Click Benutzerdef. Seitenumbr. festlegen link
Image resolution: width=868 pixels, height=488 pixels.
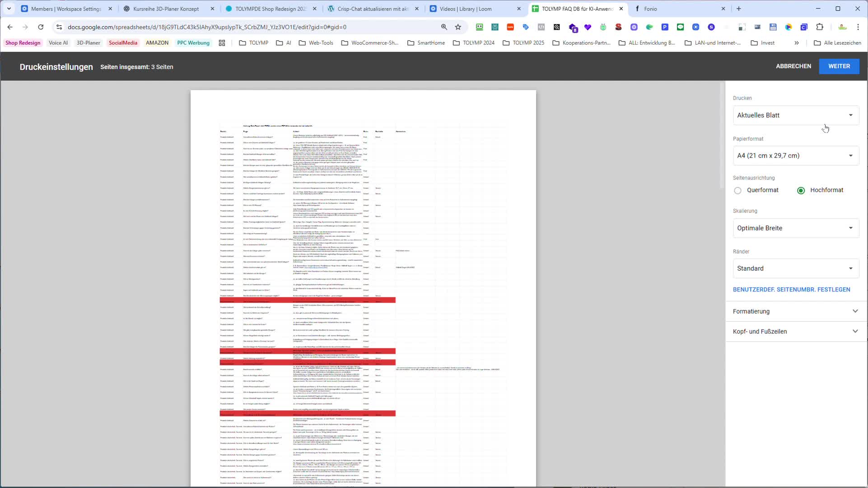click(791, 290)
